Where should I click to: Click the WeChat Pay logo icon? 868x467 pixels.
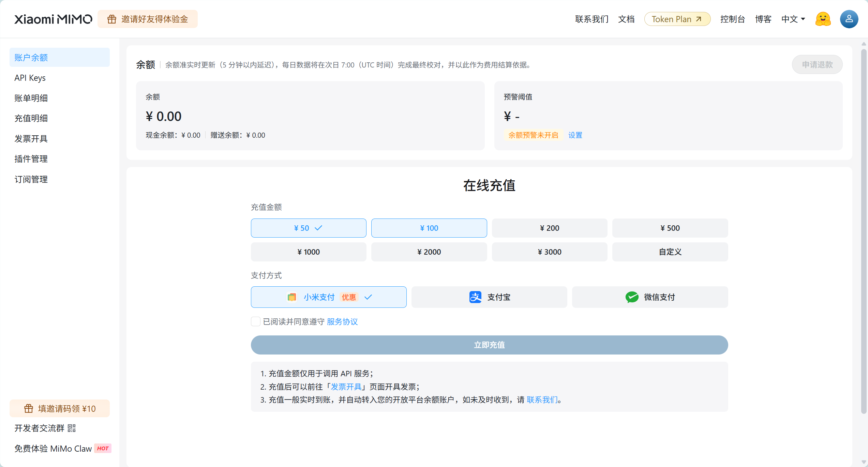[632, 297]
